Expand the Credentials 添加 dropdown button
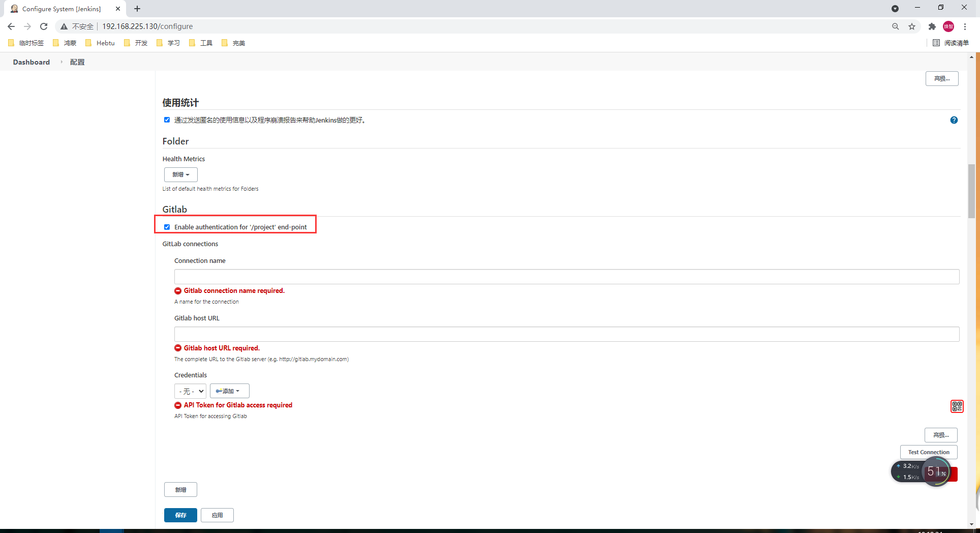Screen dimensions: 980x533 [229, 391]
